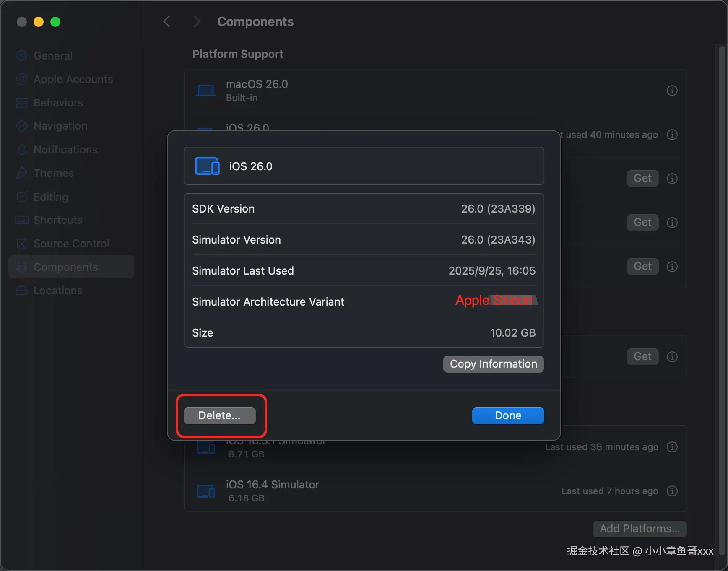Viewport: 728px width, 571px height.
Task: Click the forward chevron in the toolbar
Action: [197, 21]
